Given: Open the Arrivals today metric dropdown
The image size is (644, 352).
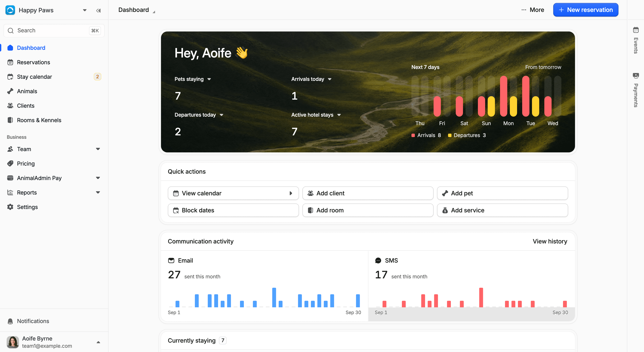Looking at the screenshot, I should [x=330, y=79].
